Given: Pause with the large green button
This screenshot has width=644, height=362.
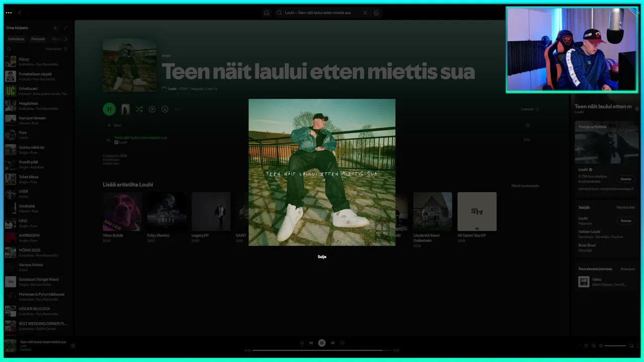Looking at the screenshot, I should tap(109, 109).
